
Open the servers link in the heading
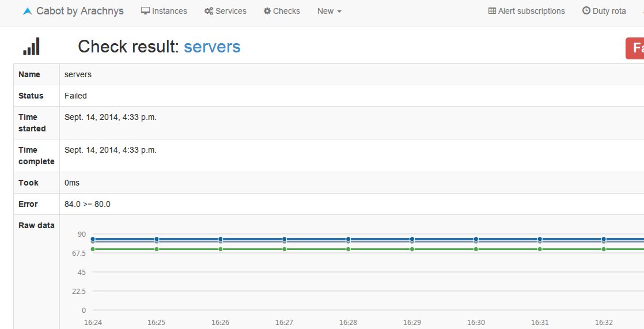coord(212,47)
